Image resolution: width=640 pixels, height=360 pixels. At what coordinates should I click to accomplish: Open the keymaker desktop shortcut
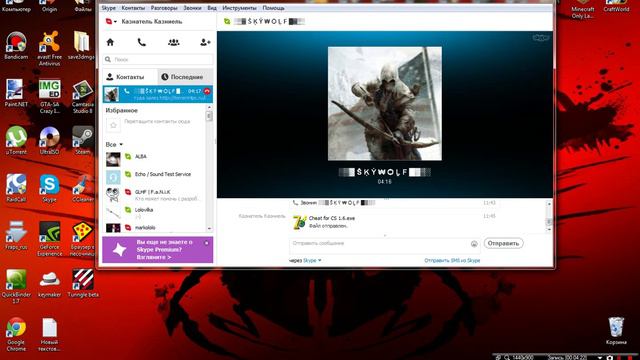point(49,283)
